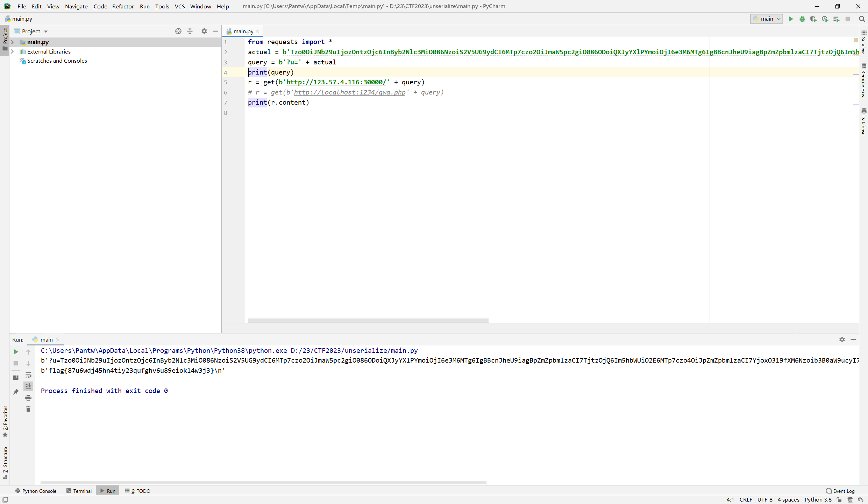This screenshot has width=868, height=504.
Task: Switch to Terminal tool tab
Action: coord(79,491)
